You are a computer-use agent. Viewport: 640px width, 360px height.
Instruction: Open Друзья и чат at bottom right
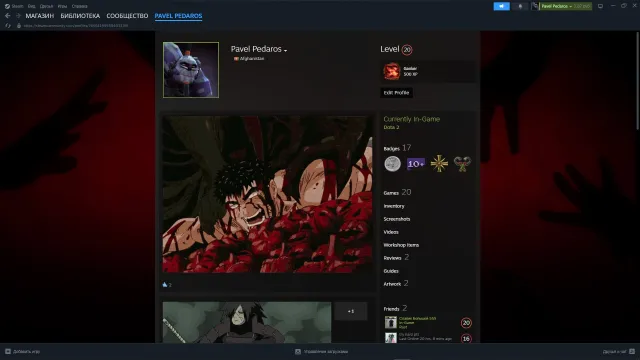click(619, 351)
